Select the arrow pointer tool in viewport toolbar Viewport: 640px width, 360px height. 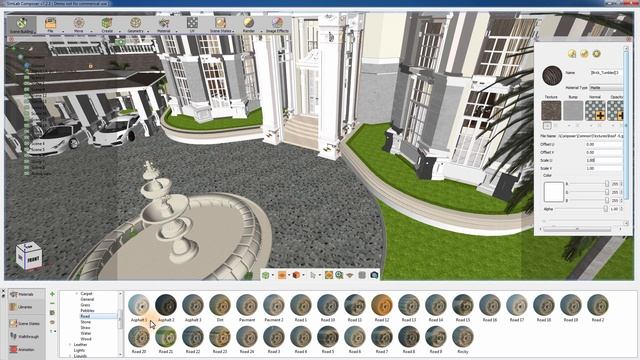pos(313,275)
